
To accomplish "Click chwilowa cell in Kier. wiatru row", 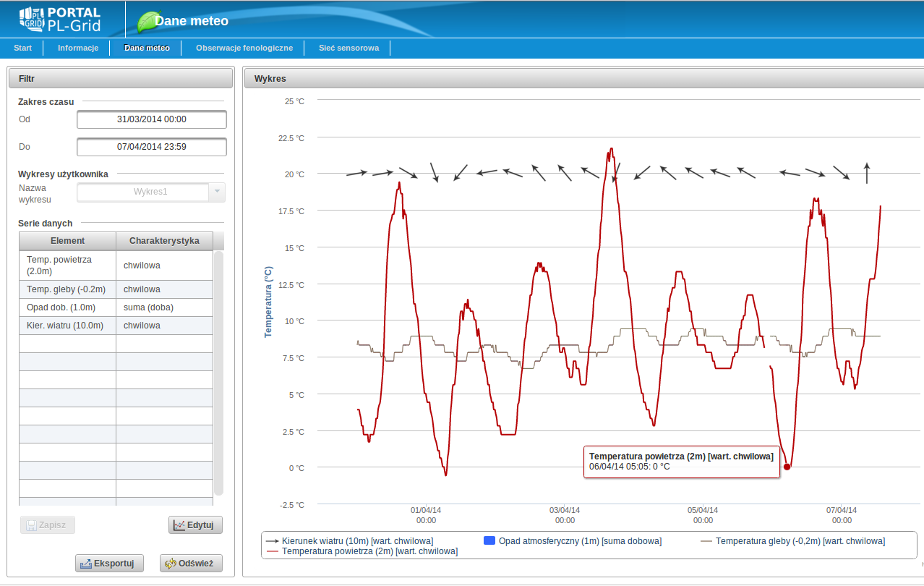I will pyautogui.click(x=164, y=326).
